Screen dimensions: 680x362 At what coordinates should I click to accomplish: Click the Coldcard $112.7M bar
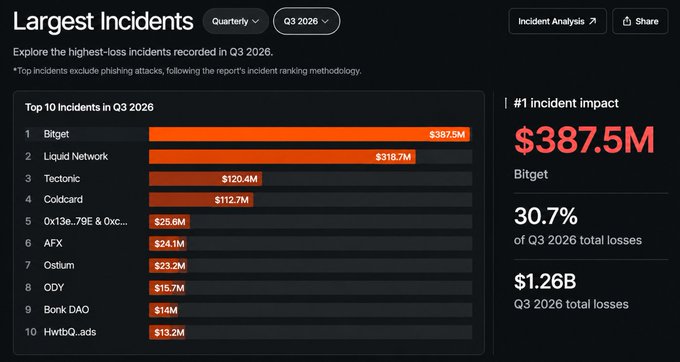201,200
